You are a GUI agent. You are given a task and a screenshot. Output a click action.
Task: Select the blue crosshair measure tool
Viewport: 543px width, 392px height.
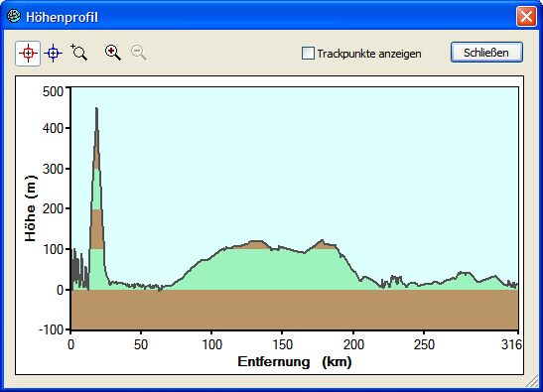53,54
